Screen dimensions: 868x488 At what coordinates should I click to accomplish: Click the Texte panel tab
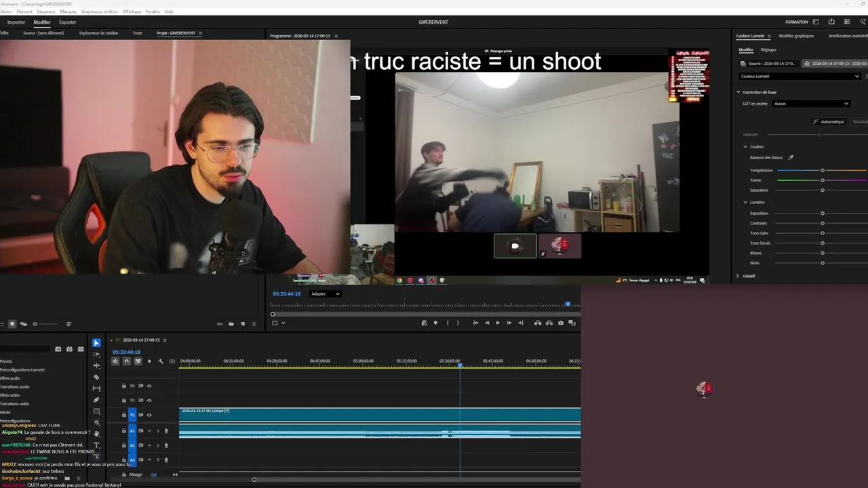pos(138,33)
